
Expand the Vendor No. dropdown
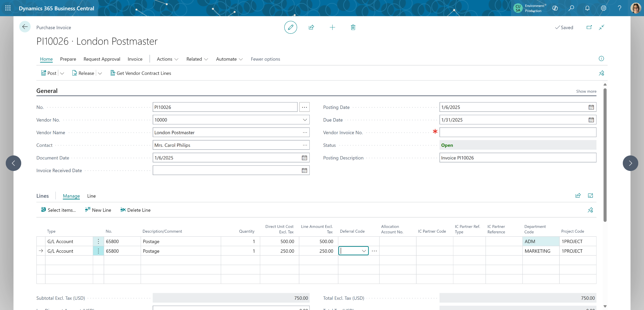[x=305, y=120]
